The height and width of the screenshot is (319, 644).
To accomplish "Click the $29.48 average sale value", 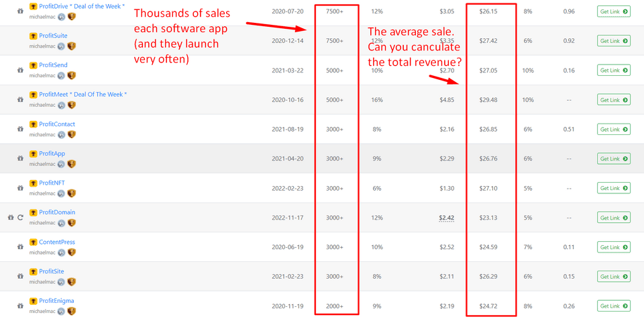I will click(x=488, y=100).
